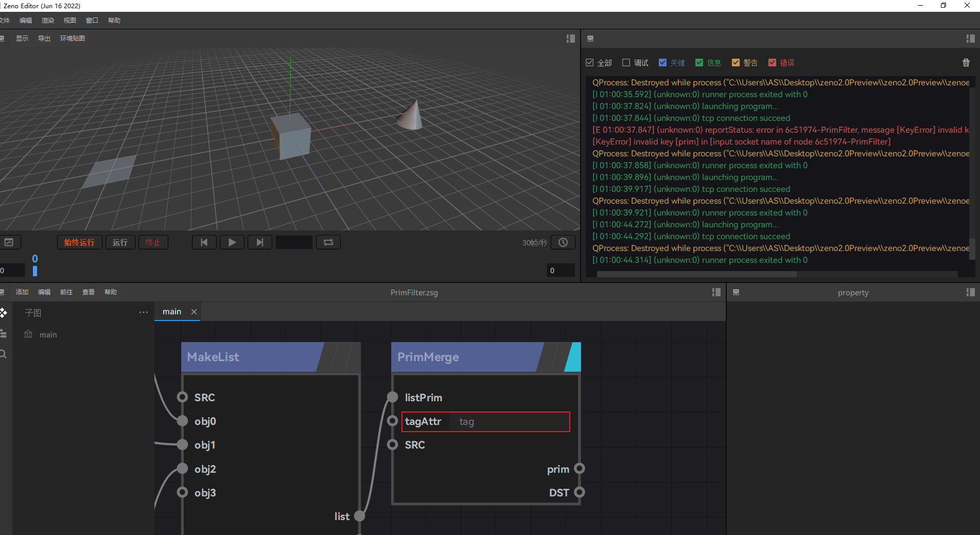The width and height of the screenshot is (980, 535).
Task: Click the MakeList node title
Action: click(213, 357)
